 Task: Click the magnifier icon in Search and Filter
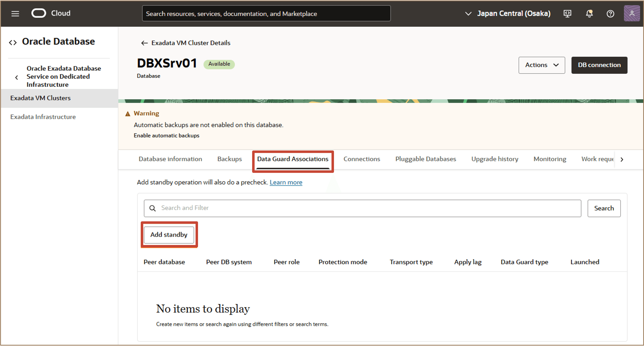tap(152, 208)
